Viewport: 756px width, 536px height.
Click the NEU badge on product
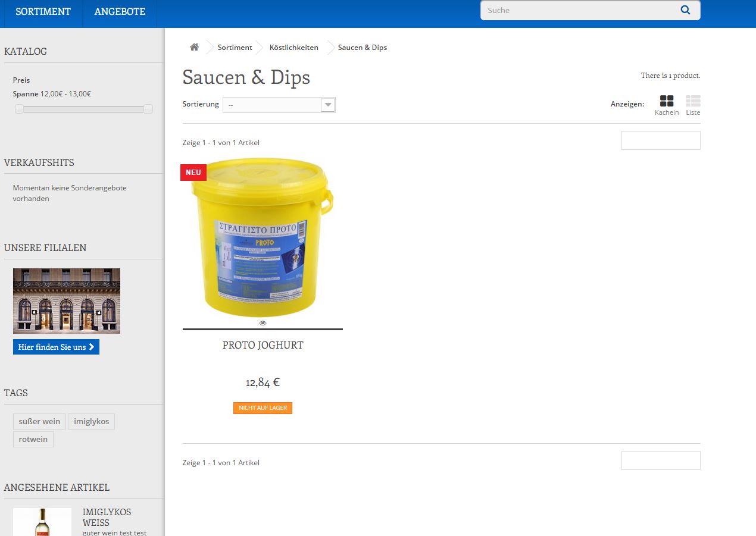193,173
